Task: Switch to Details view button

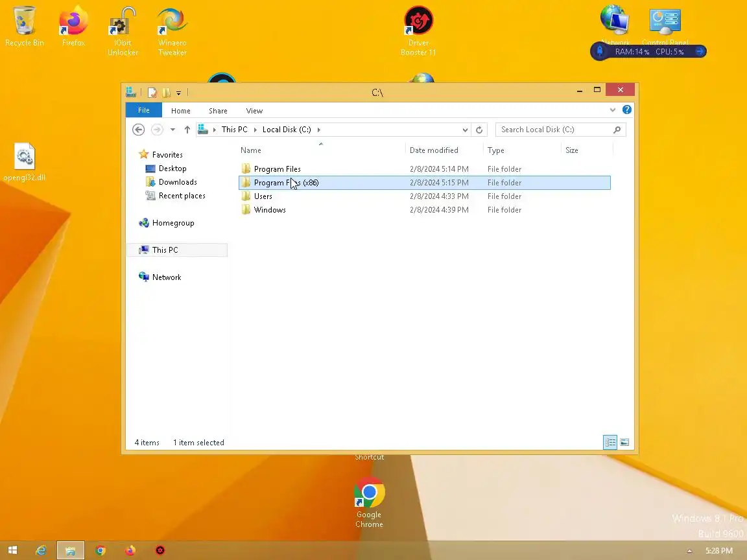Action: point(610,443)
